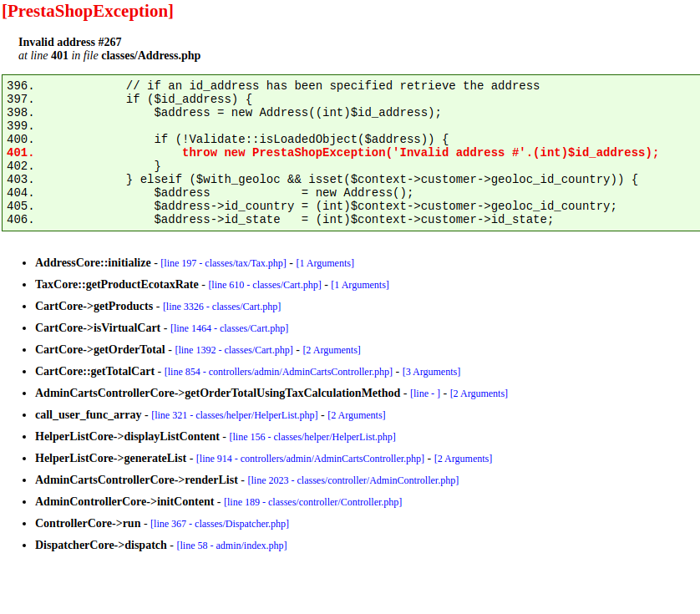Click the 'TaxCore::getProductEcotaxRate' trace entry
Image resolution: width=700 pixels, height=614 pixels.
117,285
